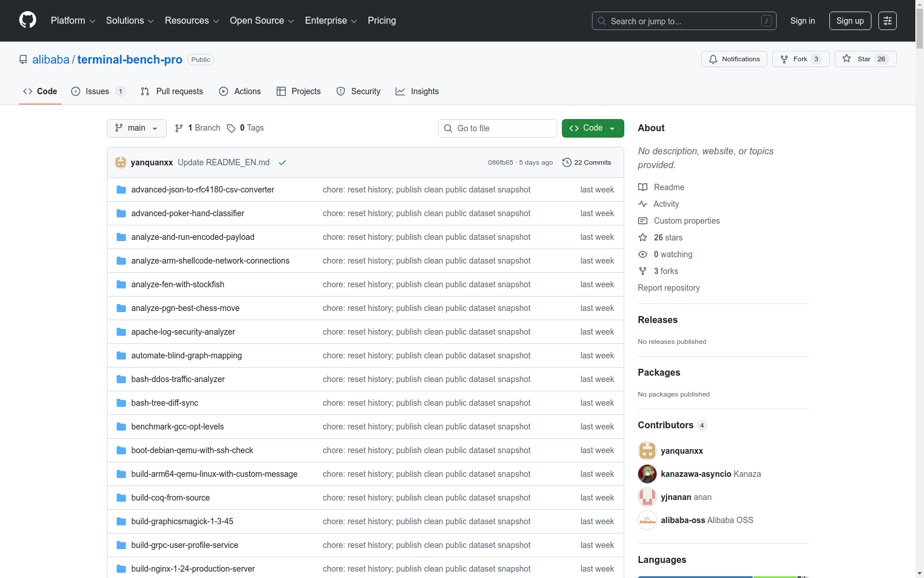Click the folder icon for bash-tree-diff-sync
924x578 pixels.
121,403
